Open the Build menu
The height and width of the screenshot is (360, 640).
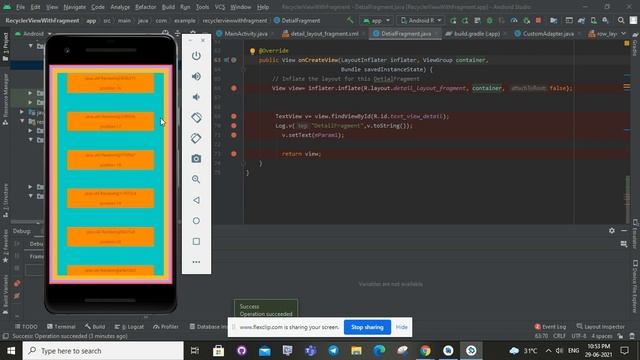click(168, 7)
